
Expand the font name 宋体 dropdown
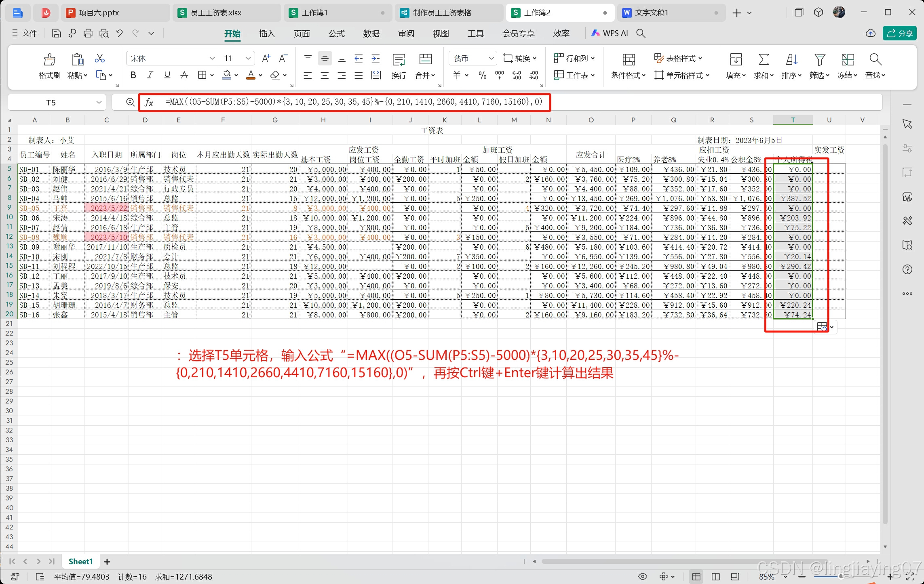point(212,59)
